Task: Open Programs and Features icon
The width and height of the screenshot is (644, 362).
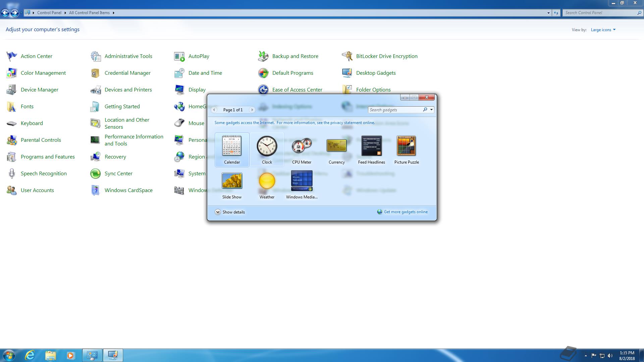Action: [12, 157]
